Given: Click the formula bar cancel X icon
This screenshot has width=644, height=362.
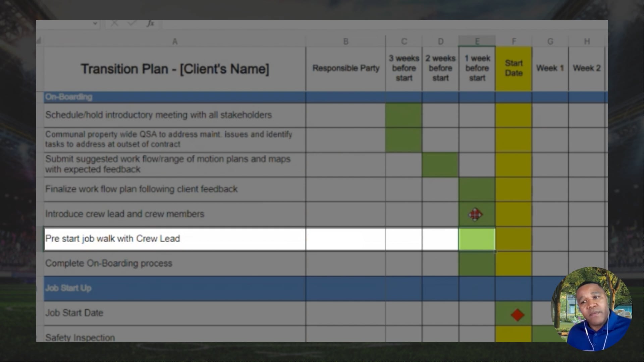Looking at the screenshot, I should coord(114,23).
